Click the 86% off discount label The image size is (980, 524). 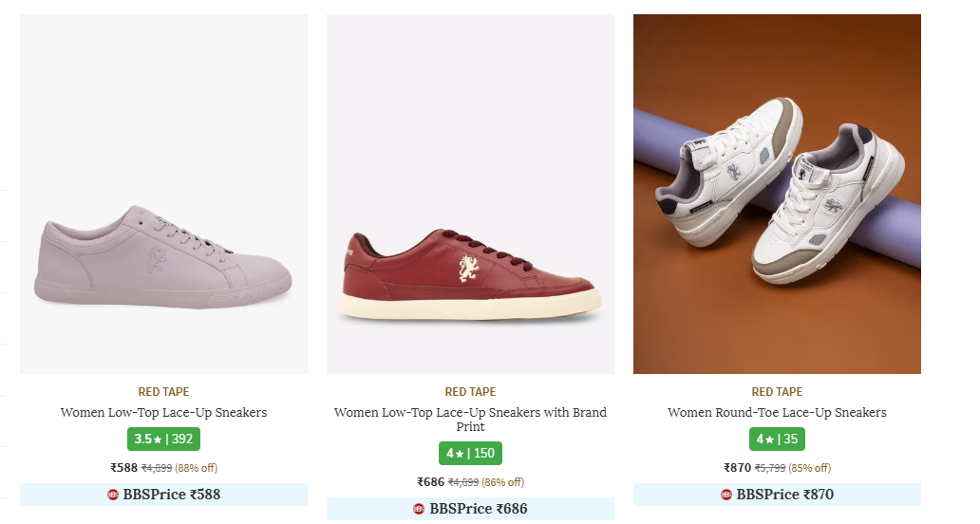[x=503, y=482]
